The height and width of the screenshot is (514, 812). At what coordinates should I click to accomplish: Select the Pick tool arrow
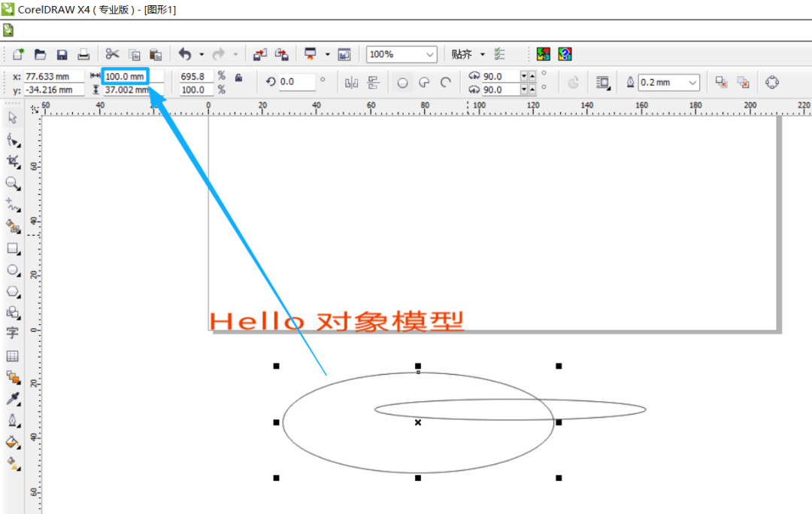(x=13, y=118)
